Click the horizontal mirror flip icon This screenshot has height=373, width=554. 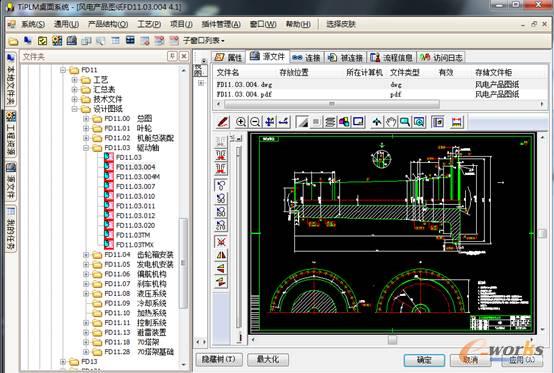[221, 255]
